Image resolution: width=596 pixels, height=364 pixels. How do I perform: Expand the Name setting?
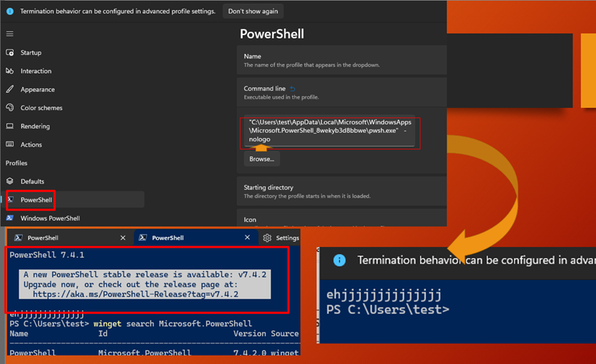[341, 60]
